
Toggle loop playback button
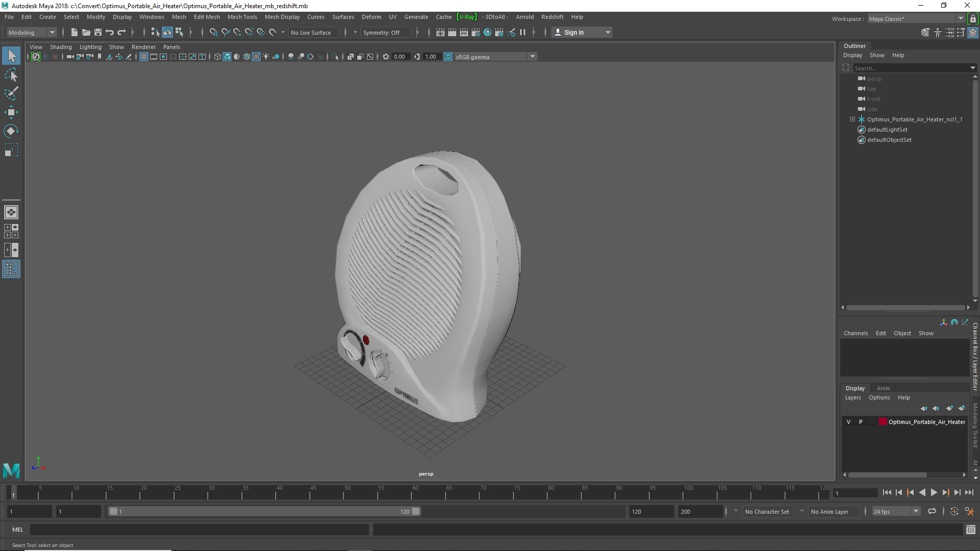[932, 511]
